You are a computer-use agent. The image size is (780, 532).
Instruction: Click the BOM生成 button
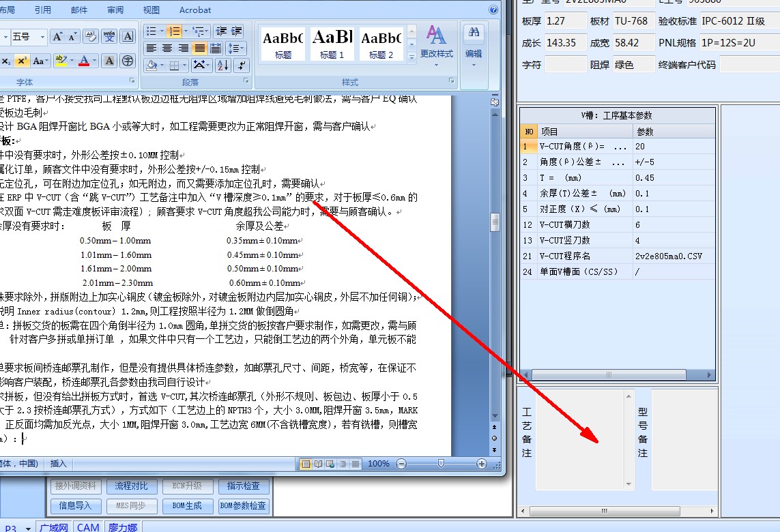(187, 505)
